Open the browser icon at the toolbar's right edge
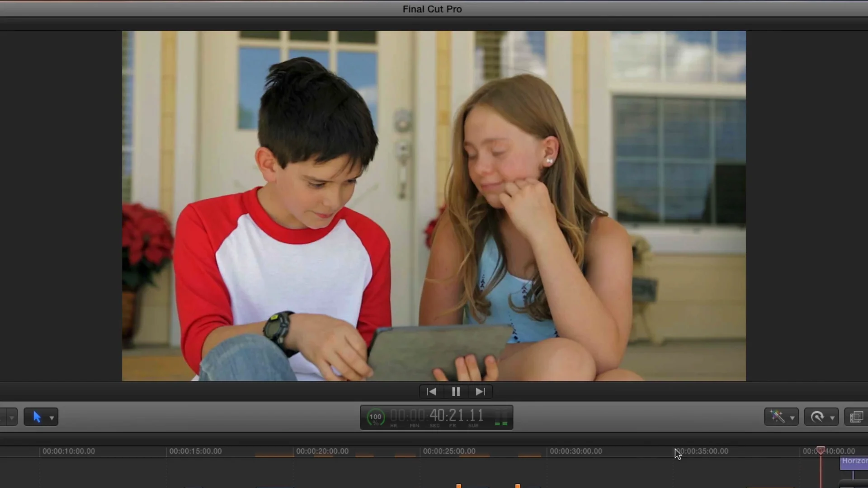This screenshot has width=868, height=488. (x=856, y=417)
